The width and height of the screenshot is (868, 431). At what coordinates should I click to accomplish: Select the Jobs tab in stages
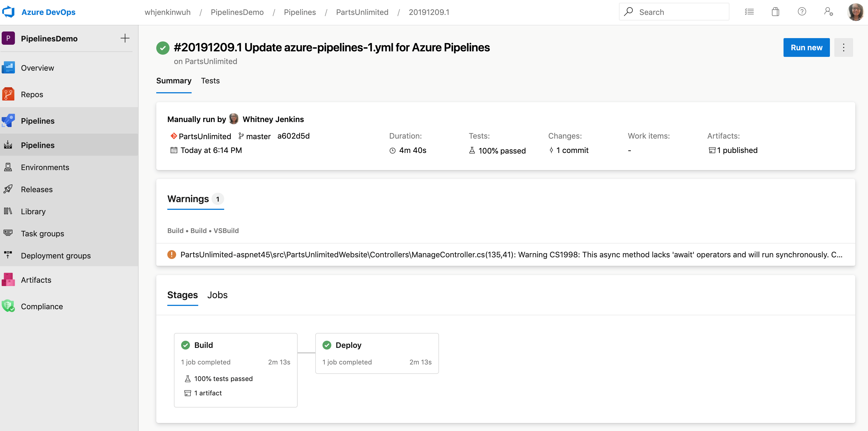pos(218,294)
